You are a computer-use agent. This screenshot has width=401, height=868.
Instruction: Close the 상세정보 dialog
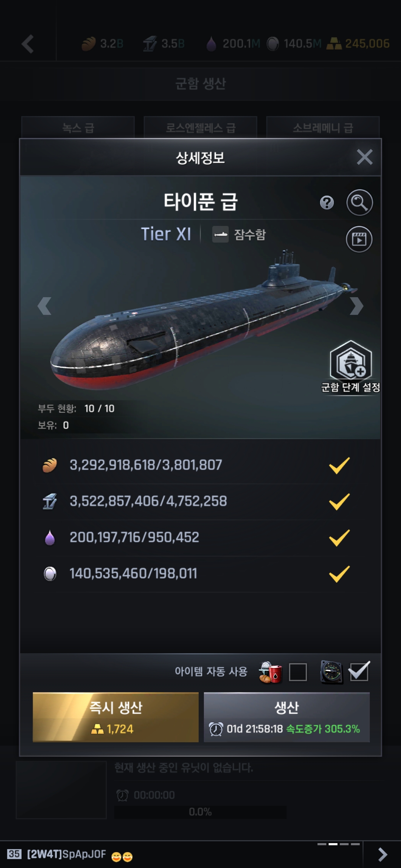pos(364,157)
